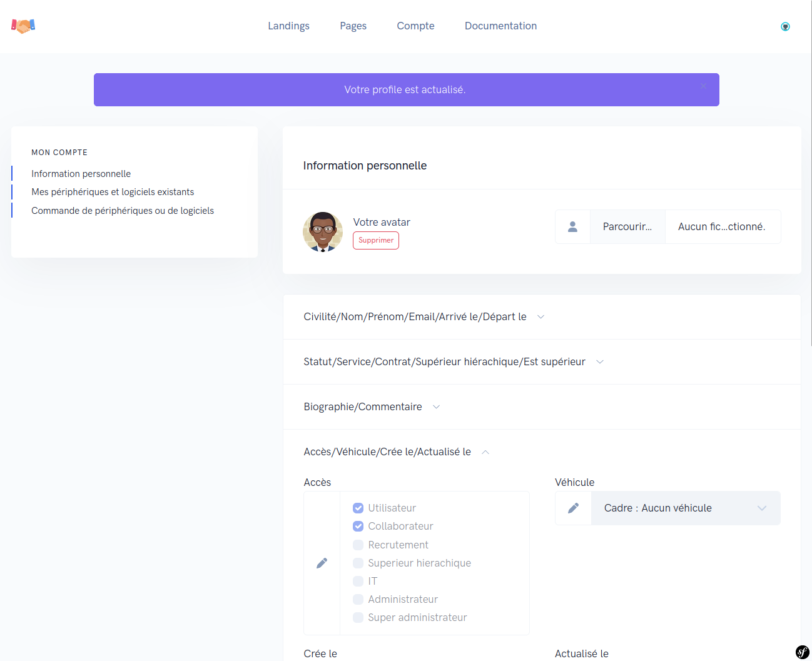This screenshot has height=661, width=812.
Task: Open the help icon at top right
Action: [x=785, y=26]
